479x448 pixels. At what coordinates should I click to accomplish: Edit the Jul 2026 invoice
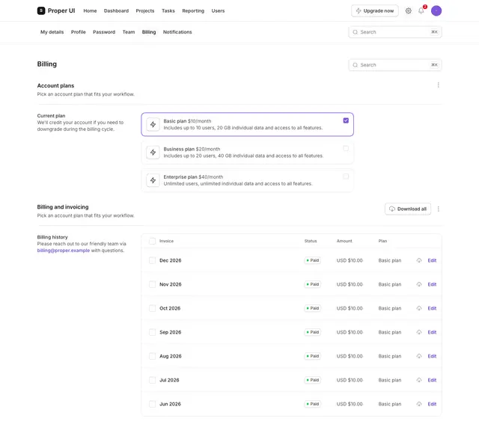point(432,380)
